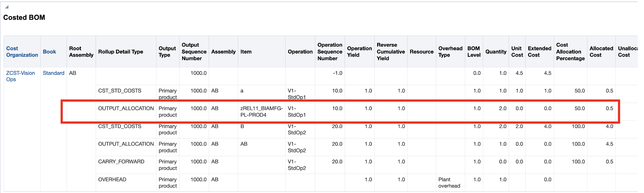Click quantity 2.0 in the zREL11 row

503,108
